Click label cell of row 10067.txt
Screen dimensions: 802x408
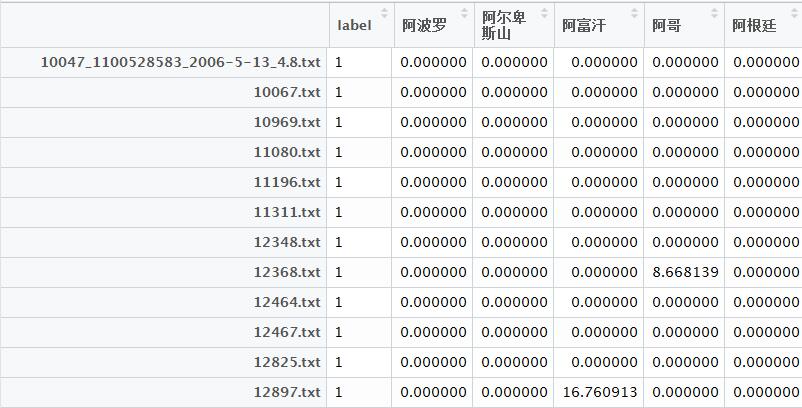point(359,93)
